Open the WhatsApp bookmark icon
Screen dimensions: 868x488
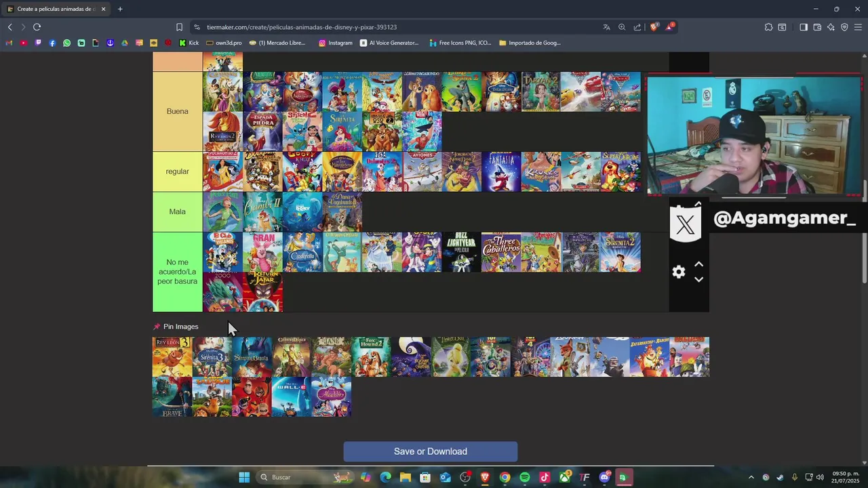coord(66,43)
